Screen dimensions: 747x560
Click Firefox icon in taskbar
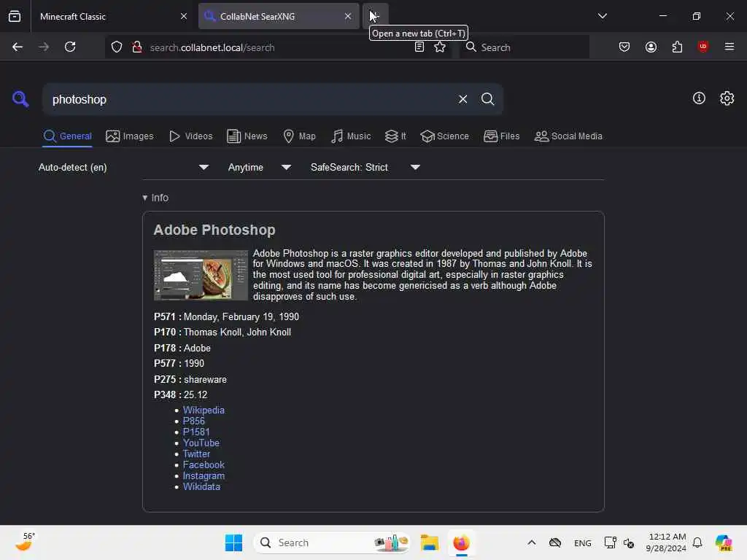tap(461, 542)
